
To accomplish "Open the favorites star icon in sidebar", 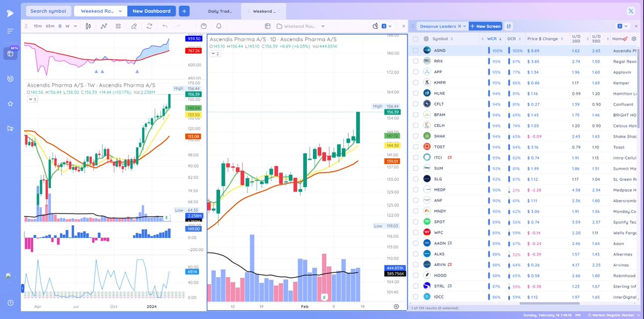I will 10,103.
